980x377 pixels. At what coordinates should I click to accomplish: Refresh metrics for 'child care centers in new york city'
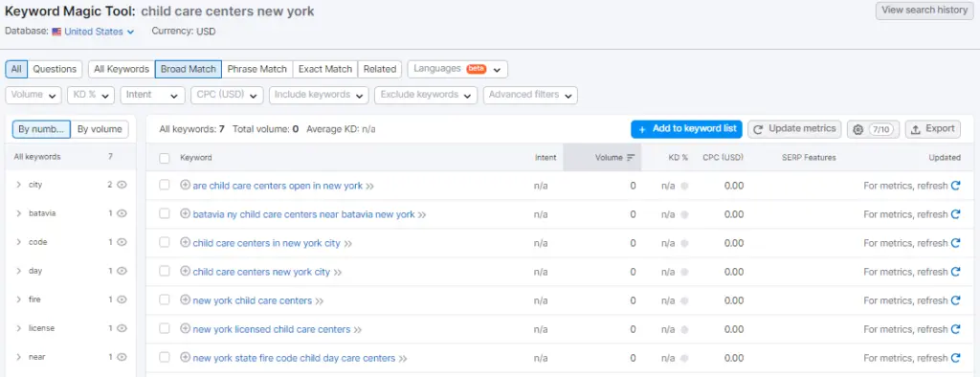pyautogui.click(x=956, y=243)
